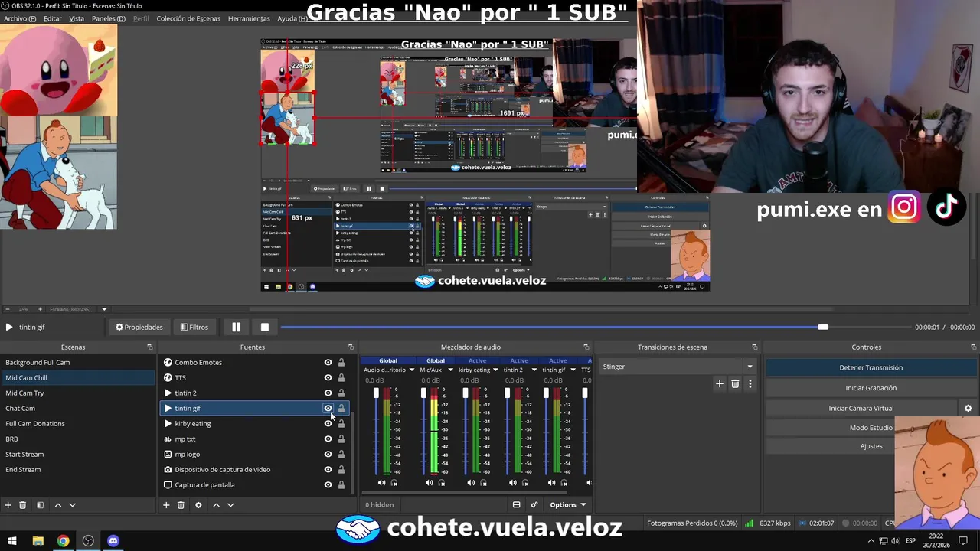Lock the mp logo source
This screenshot has height=551, width=980.
point(341,455)
